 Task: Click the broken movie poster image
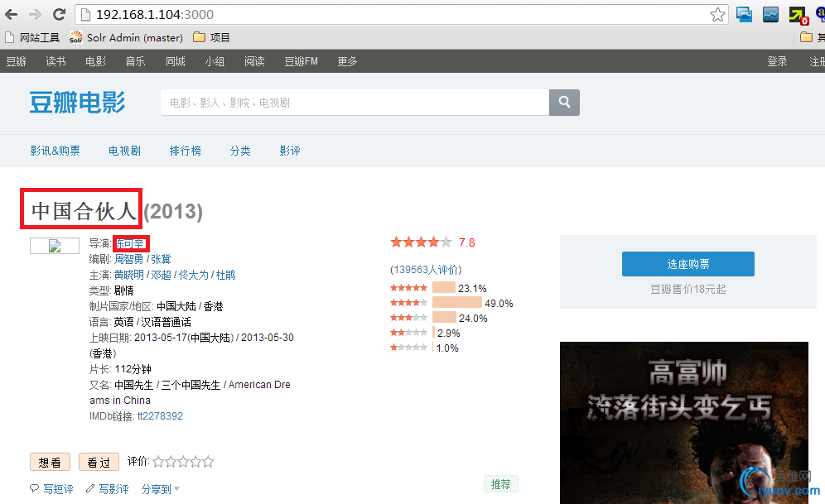[55, 246]
